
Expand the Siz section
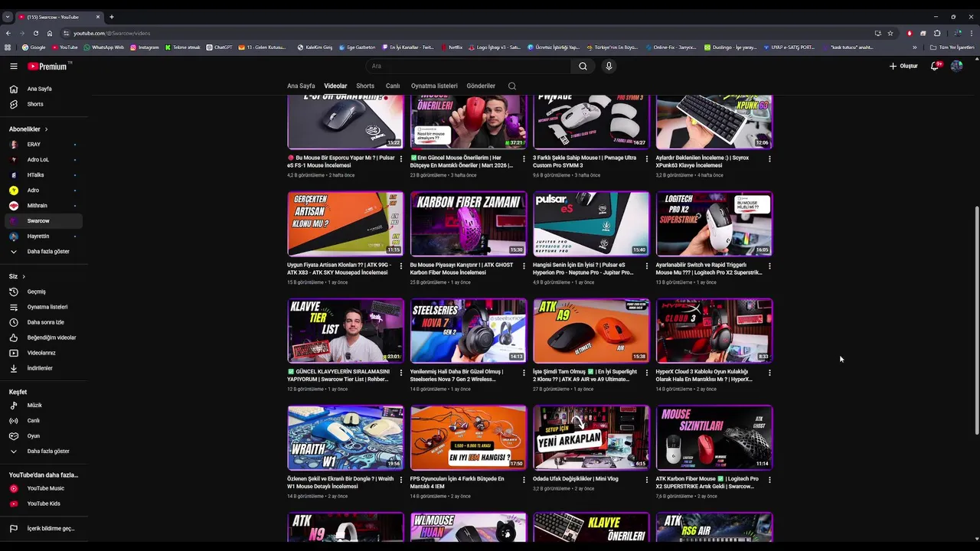(x=17, y=276)
